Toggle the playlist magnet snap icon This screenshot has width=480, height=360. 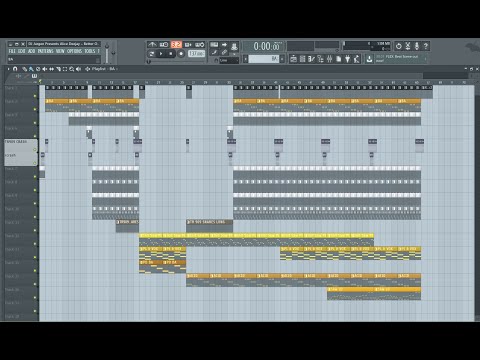click(x=15, y=69)
